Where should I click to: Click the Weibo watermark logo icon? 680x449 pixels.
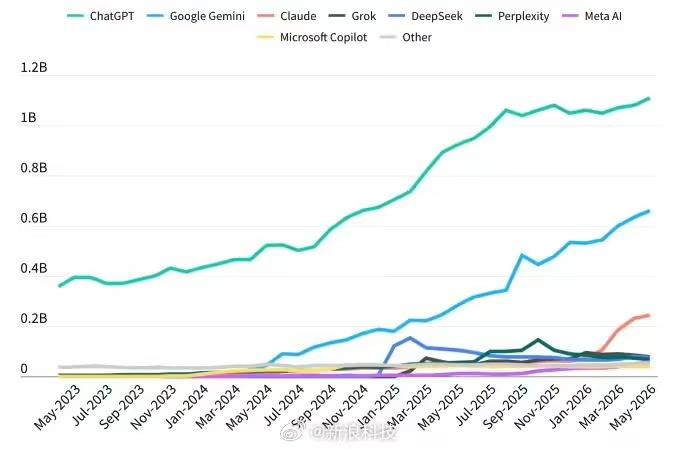click(291, 433)
